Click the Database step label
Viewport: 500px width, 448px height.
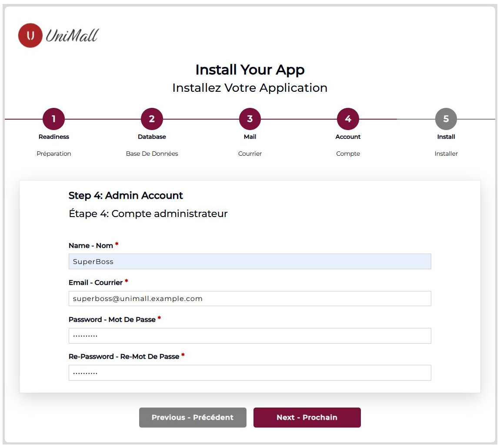click(152, 137)
